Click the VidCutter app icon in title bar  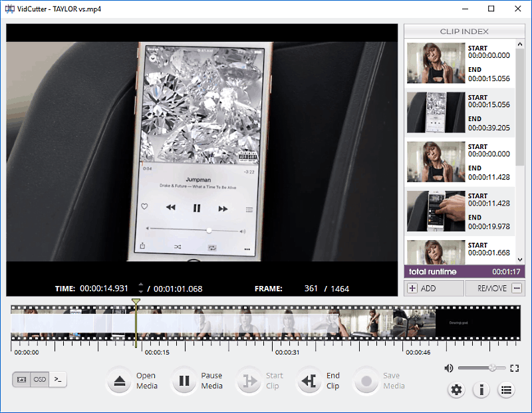point(9,9)
